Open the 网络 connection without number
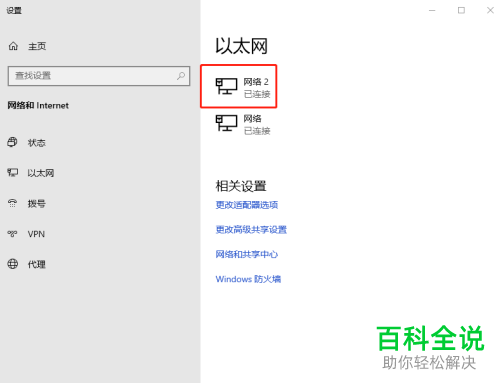This screenshot has width=500, height=383. pyautogui.click(x=243, y=124)
